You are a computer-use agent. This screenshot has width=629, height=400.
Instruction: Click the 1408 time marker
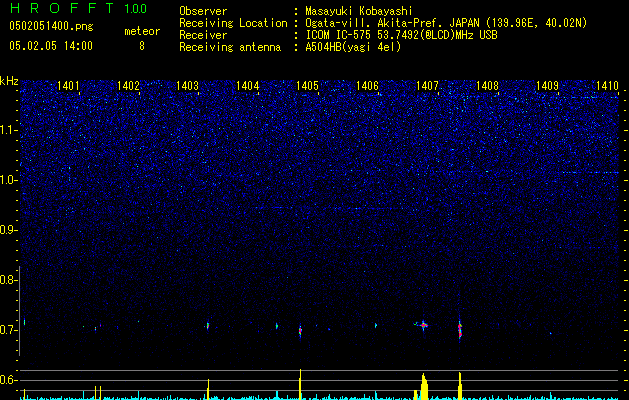[487, 85]
